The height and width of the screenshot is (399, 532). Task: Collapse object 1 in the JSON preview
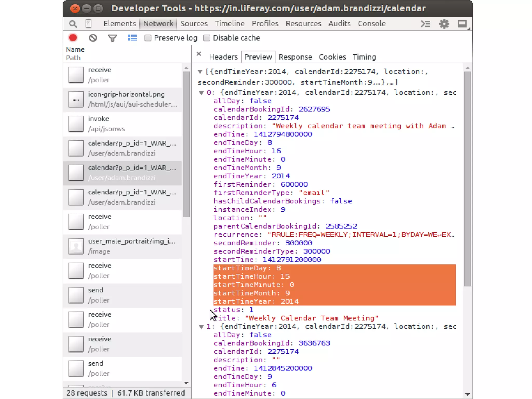pyautogui.click(x=201, y=327)
